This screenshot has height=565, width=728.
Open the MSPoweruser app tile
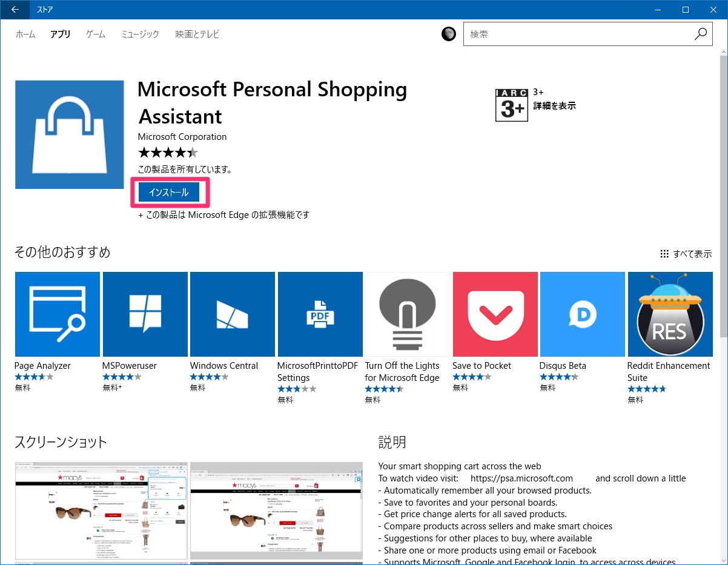(145, 314)
